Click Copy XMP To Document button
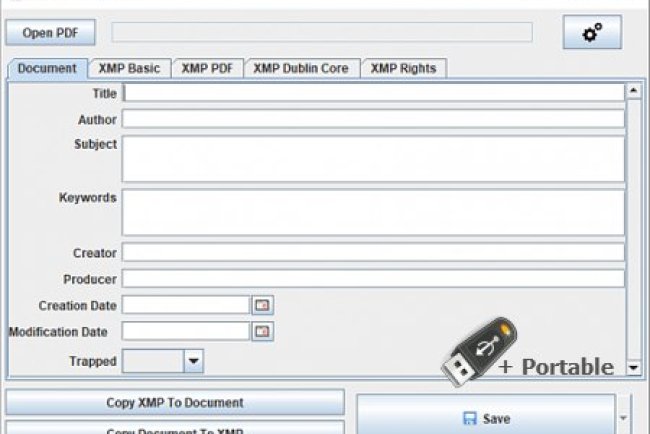Image resolution: width=650 pixels, height=434 pixels. click(175, 403)
